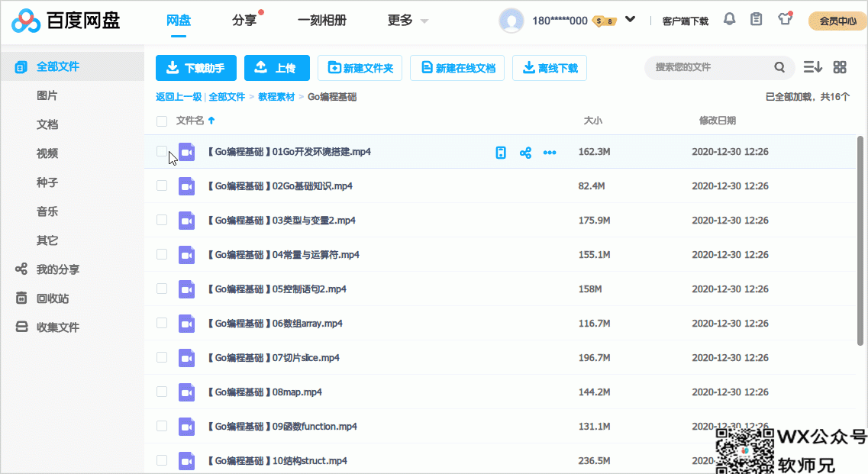Switch to the 网盘 tab

point(178,21)
